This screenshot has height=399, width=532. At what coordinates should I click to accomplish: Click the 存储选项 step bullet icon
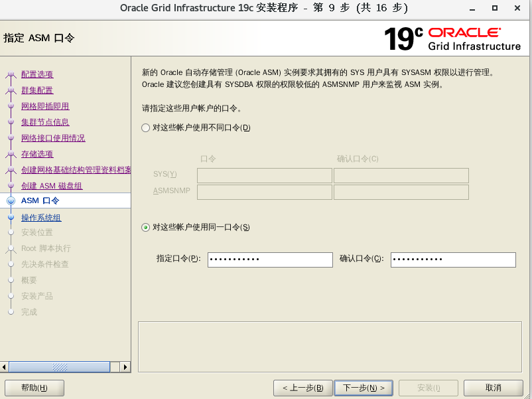[x=11, y=154]
